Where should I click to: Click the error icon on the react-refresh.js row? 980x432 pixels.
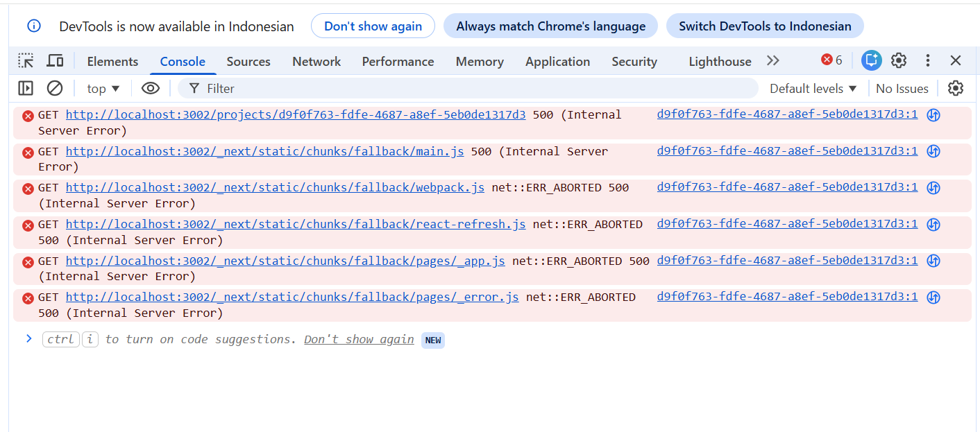pos(28,225)
